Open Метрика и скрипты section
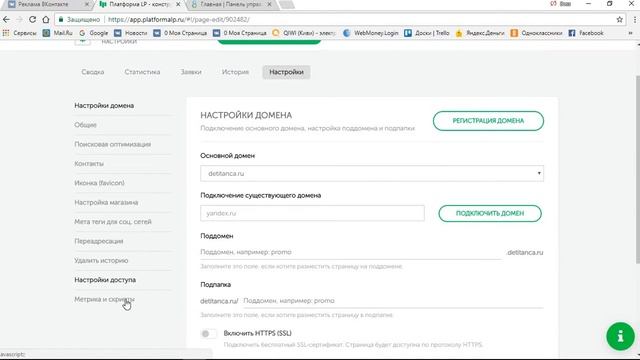Viewport: 640px width, 360px height. click(x=104, y=299)
